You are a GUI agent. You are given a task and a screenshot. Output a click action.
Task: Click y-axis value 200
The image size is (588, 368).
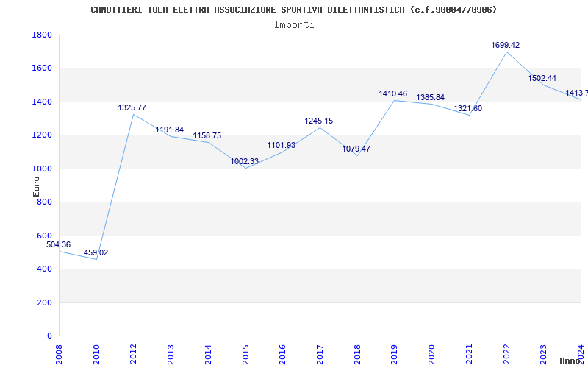[x=44, y=302]
